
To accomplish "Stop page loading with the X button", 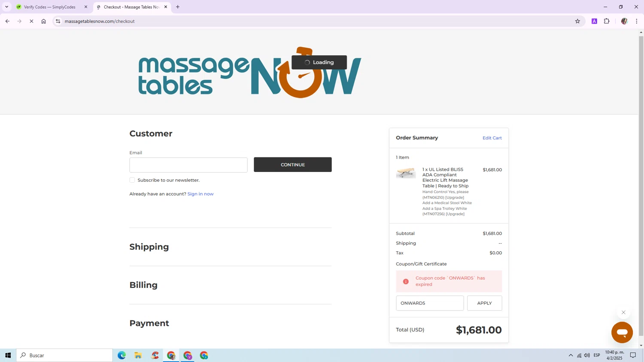I will pyautogui.click(x=31, y=21).
